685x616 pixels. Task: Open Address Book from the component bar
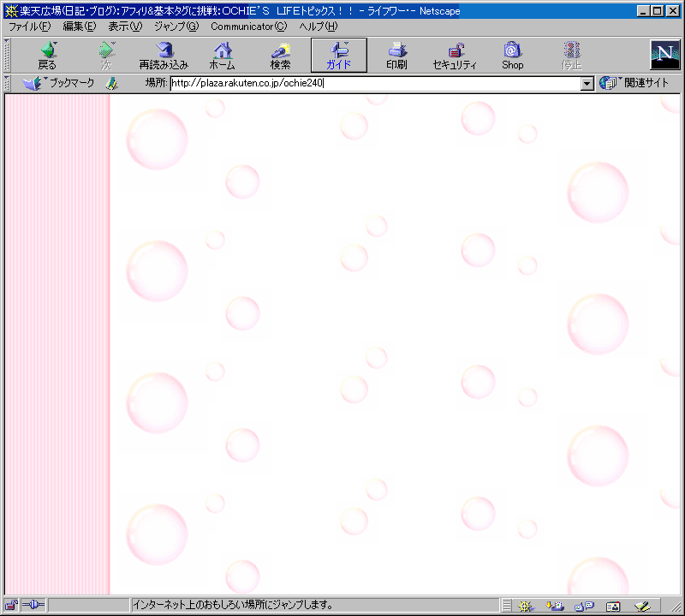click(x=613, y=606)
